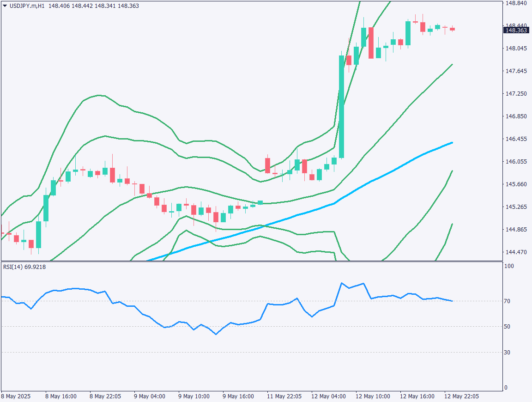This screenshot has height=402, width=532.
Task: Click the right end of the blue moving average
Action: click(451, 143)
